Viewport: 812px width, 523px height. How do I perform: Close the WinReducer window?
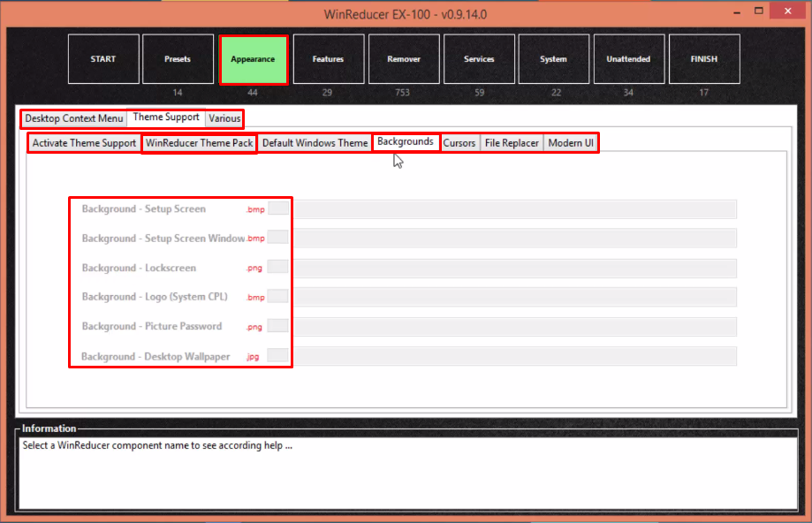pos(787,11)
